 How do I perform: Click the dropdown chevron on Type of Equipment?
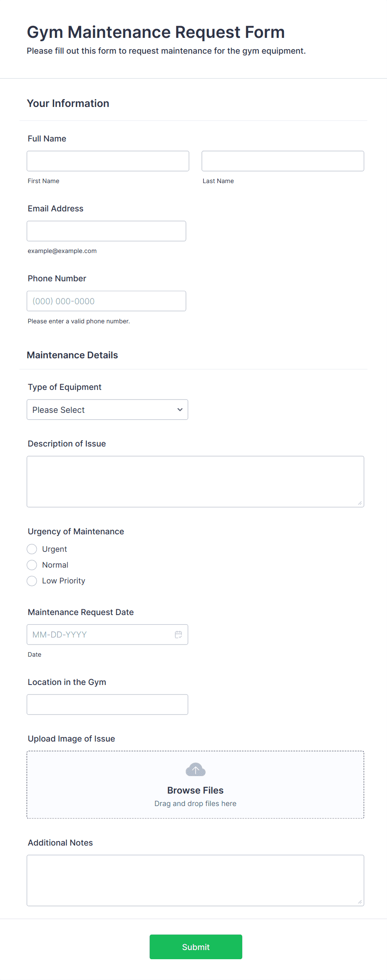(x=179, y=409)
